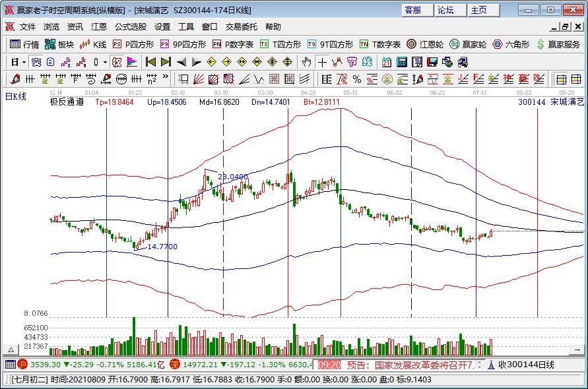The height and width of the screenshot is (389, 588).
Task: Click the crosshair cursor tool
Action: [x=321, y=62]
